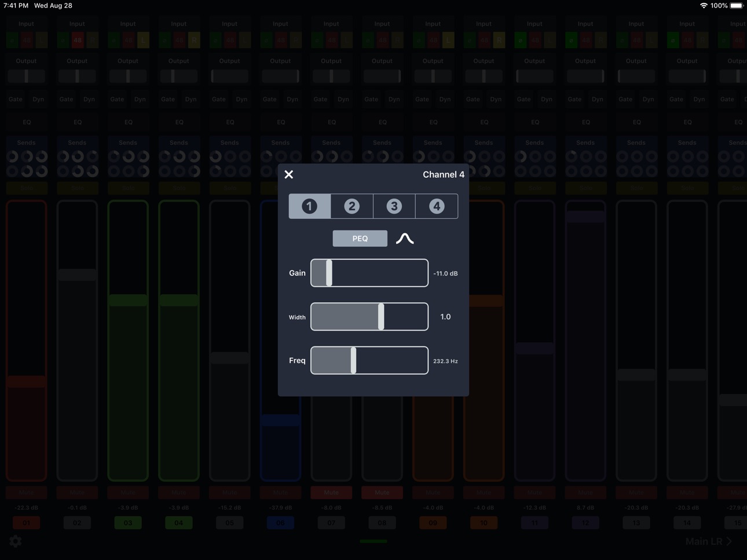Toggle channel 04 R pan link button
The image size is (747, 560).
point(194,40)
